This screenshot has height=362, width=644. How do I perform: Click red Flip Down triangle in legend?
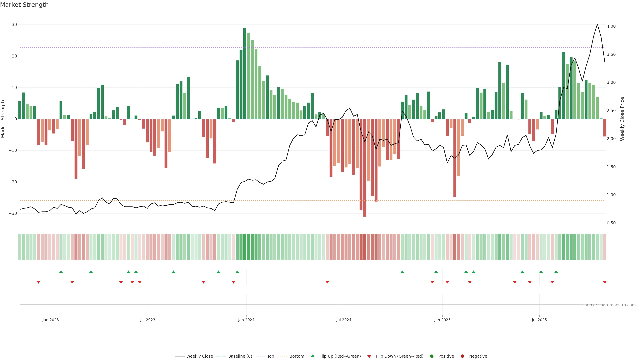click(369, 356)
